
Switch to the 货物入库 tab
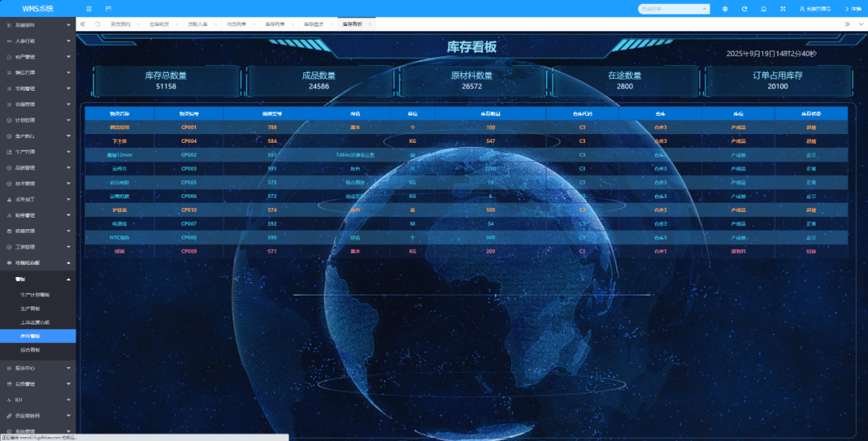pos(198,24)
